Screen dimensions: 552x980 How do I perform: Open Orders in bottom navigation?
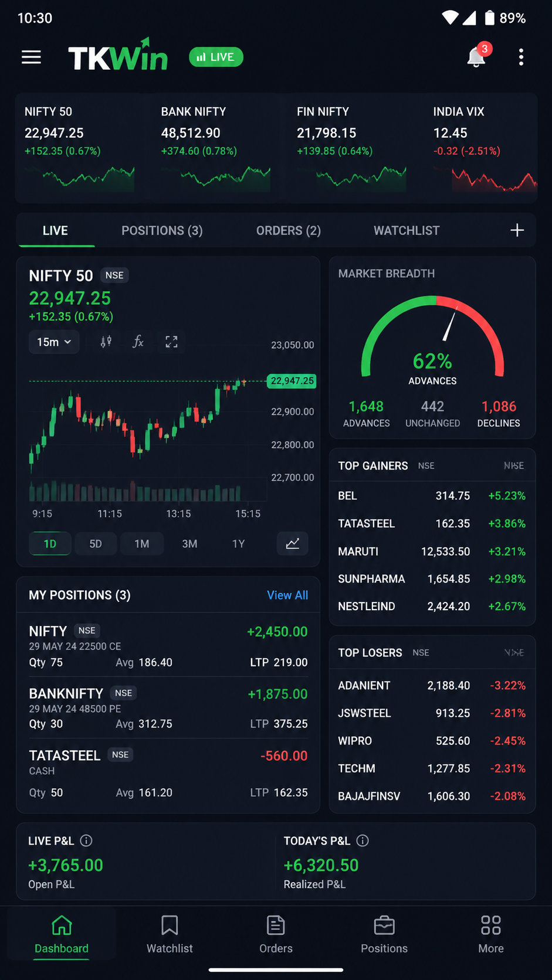tap(276, 935)
